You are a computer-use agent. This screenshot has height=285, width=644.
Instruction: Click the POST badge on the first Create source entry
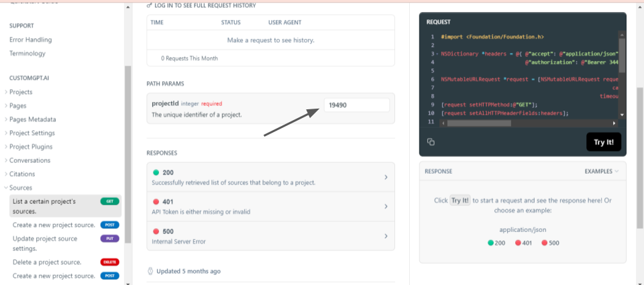click(x=109, y=225)
